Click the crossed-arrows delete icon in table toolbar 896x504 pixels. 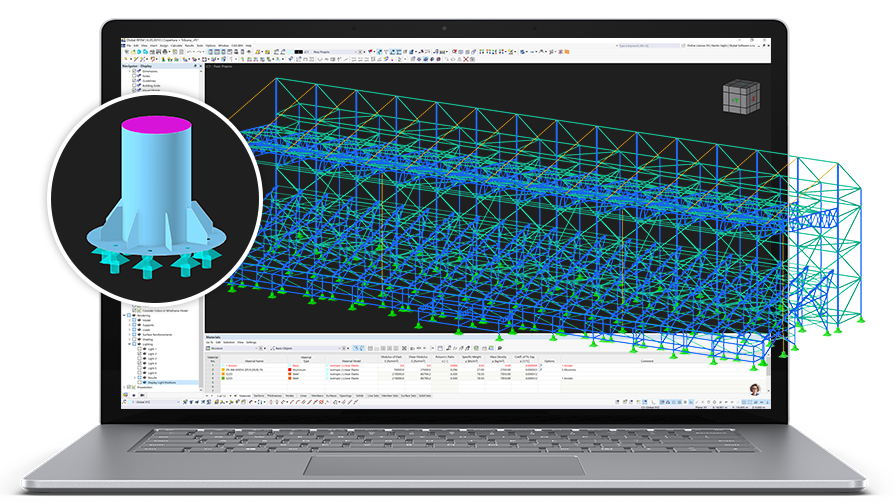click(x=403, y=348)
